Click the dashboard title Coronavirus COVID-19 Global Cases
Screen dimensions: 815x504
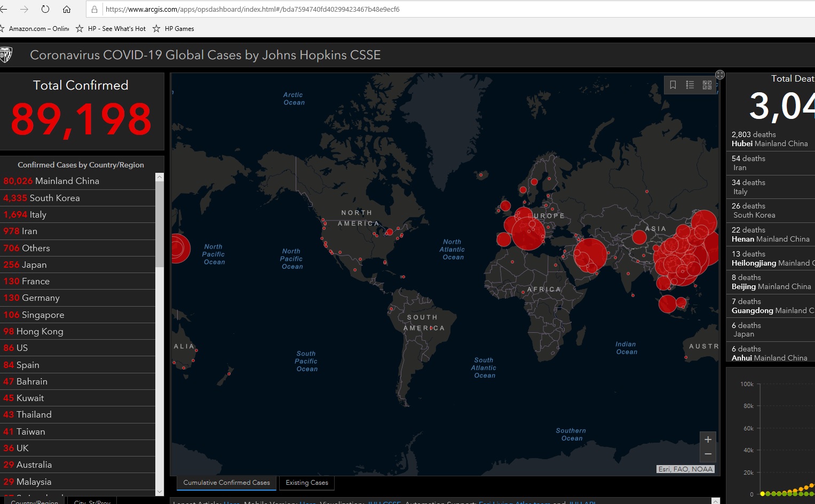205,55
